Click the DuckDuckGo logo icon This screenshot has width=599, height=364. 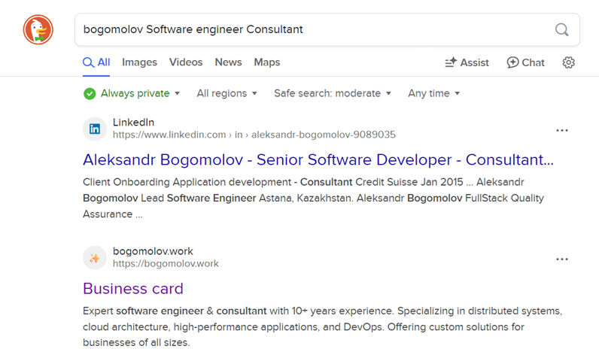(x=38, y=30)
